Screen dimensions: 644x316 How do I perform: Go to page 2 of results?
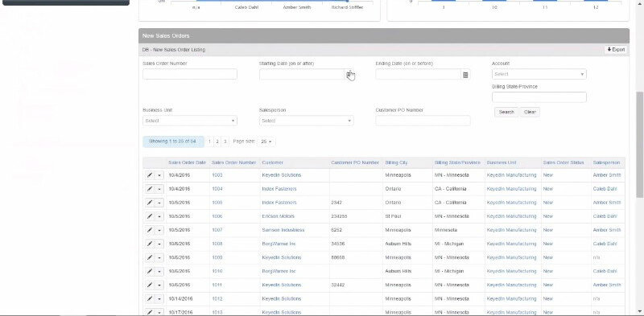pyautogui.click(x=217, y=142)
